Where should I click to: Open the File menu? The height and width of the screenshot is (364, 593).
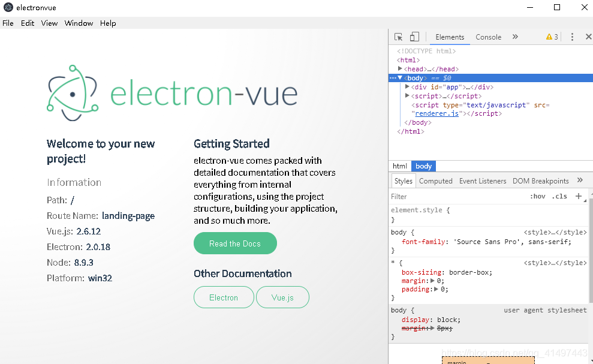click(x=8, y=23)
